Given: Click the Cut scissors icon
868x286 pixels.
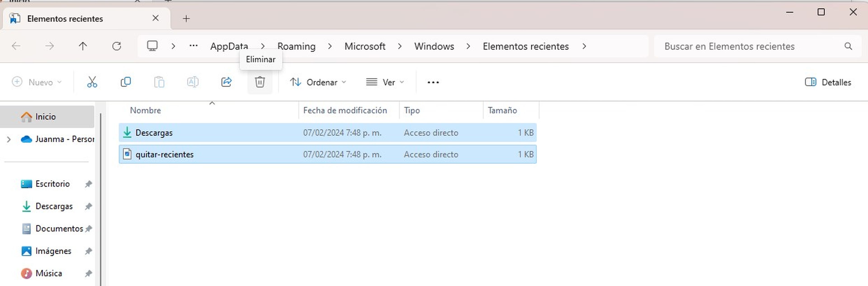Looking at the screenshot, I should 92,82.
